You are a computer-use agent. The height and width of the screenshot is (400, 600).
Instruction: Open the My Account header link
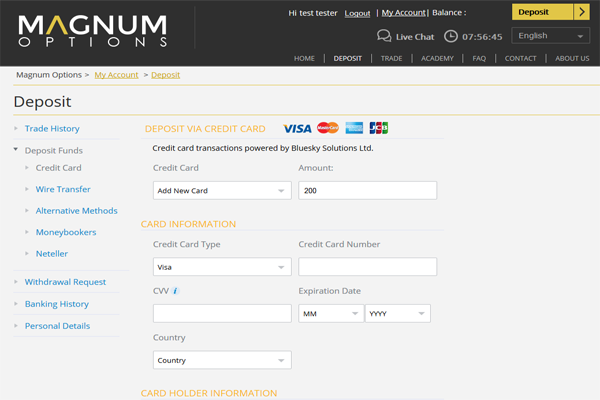[x=404, y=13]
